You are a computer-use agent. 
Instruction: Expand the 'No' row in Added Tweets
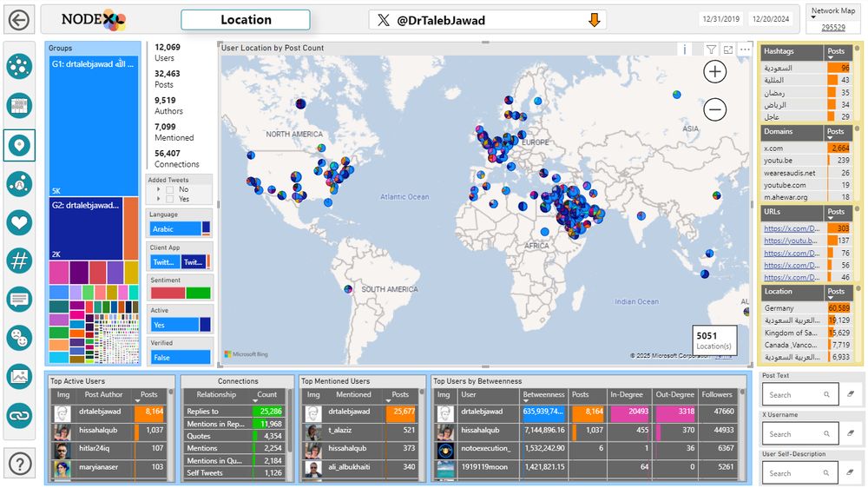coord(158,189)
